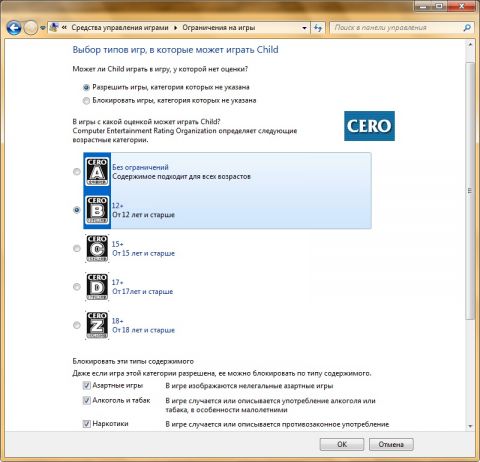Image resolution: width=480 pixels, height=462 pixels.
Task: Select the Без ограничений radio button
Action: click(x=77, y=172)
